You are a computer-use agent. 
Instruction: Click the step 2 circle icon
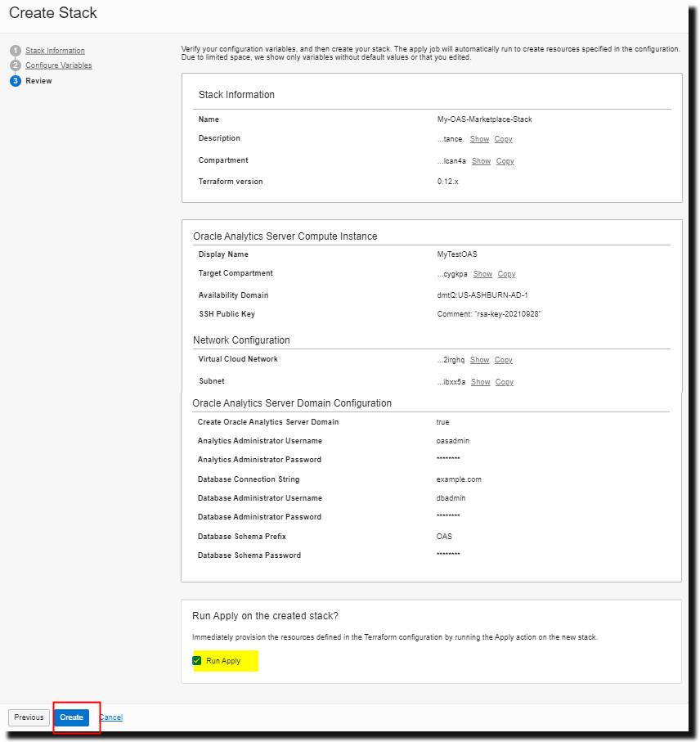16,65
